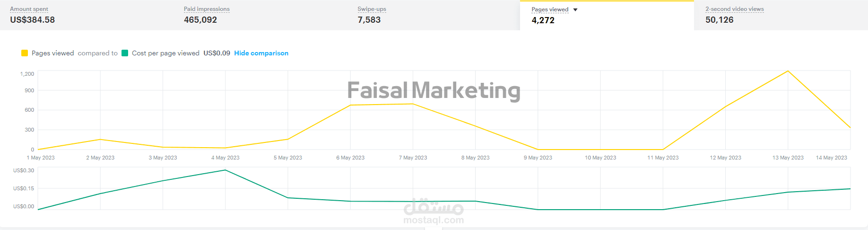The height and width of the screenshot is (230, 868).
Task: Click the 12 May 2023 date axis label
Action: tap(725, 158)
